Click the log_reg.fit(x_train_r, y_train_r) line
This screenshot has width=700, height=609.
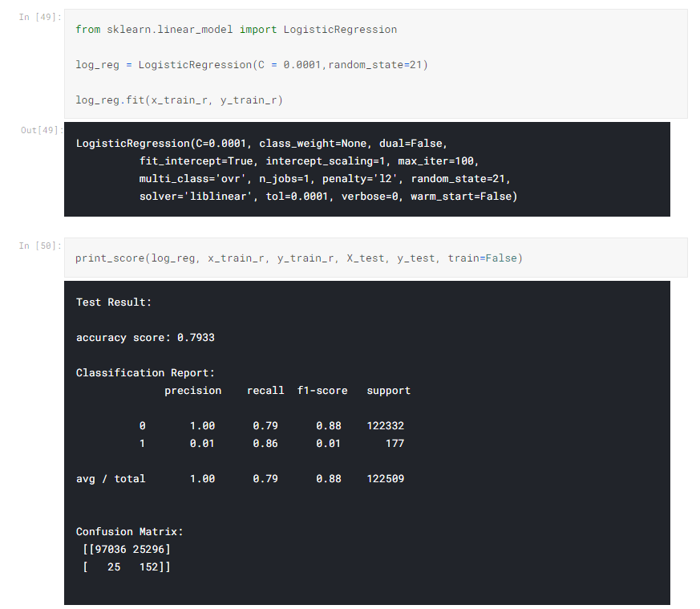point(179,100)
